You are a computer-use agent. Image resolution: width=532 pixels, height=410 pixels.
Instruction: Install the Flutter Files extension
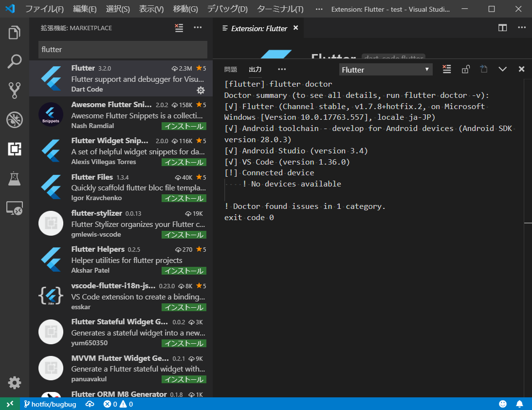(x=184, y=198)
